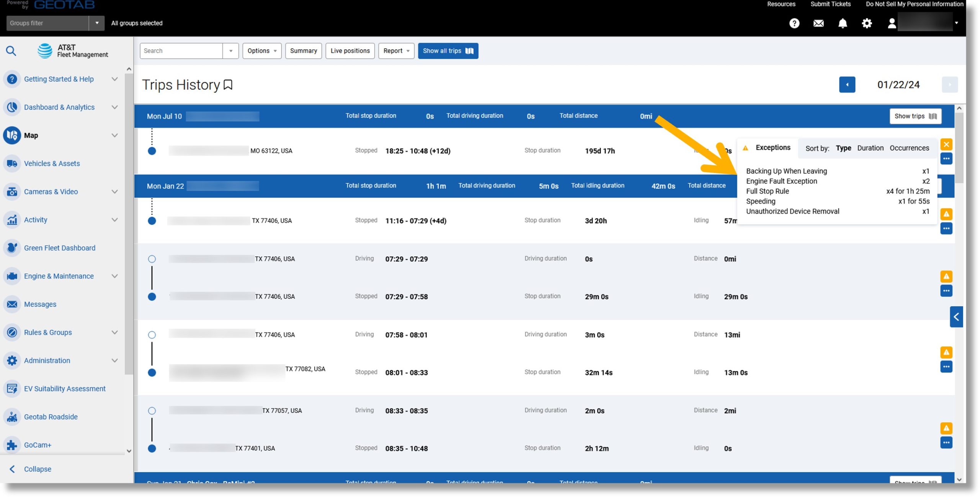Click the trips Search input field
980x497 pixels.
181,51
